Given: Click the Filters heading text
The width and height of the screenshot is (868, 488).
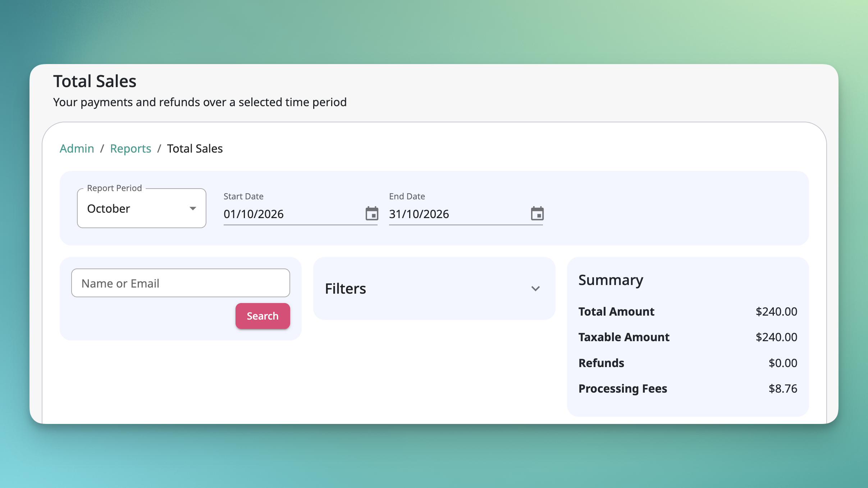Looking at the screenshot, I should point(345,289).
